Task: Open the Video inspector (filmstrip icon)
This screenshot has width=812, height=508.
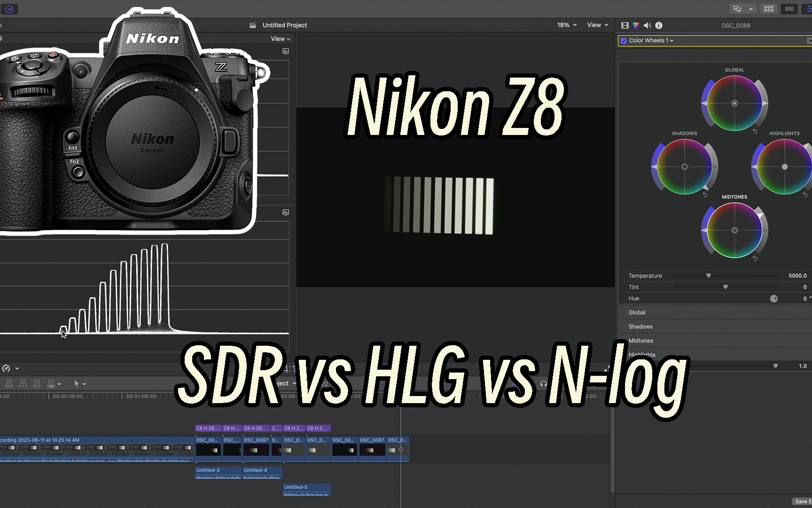Action: point(625,25)
